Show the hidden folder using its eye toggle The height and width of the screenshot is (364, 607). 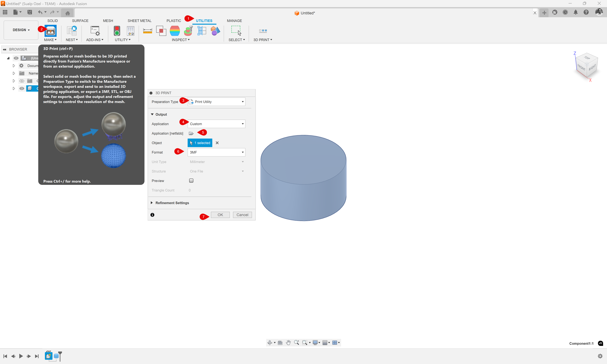22,81
